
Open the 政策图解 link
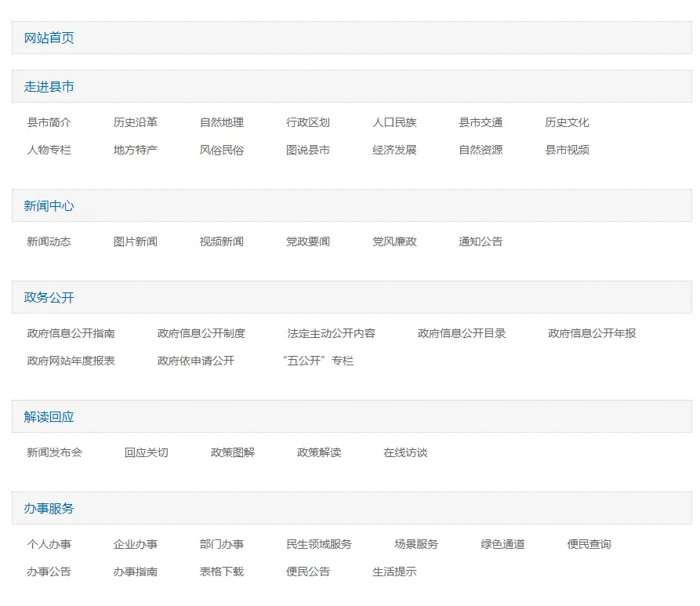coord(232,452)
